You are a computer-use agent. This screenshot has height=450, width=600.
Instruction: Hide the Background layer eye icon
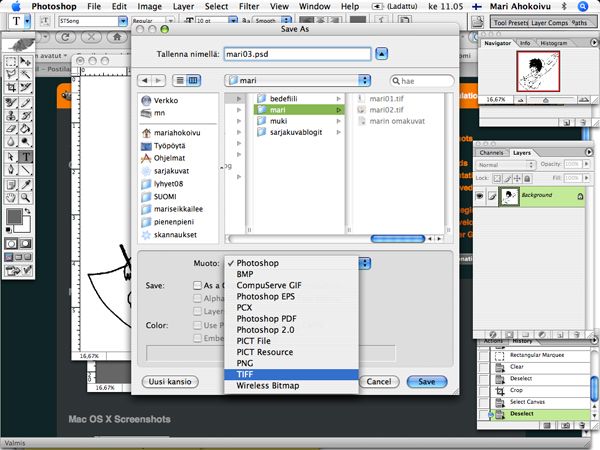click(479, 196)
